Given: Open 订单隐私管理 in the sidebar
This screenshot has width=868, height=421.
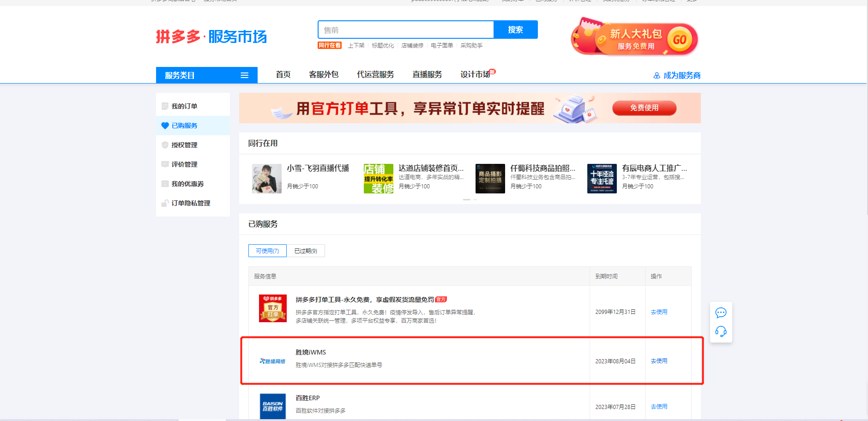Looking at the screenshot, I should point(193,203).
